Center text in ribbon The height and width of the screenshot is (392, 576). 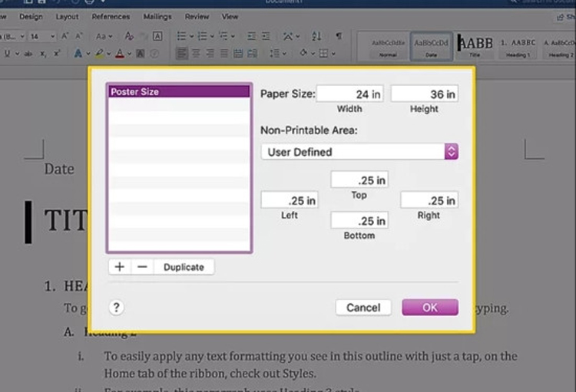point(196,54)
